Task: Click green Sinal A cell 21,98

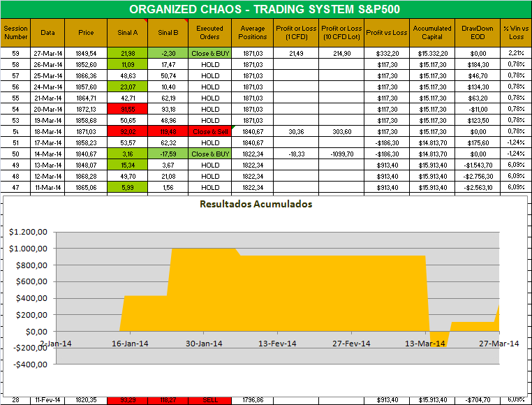Action: click(128, 53)
